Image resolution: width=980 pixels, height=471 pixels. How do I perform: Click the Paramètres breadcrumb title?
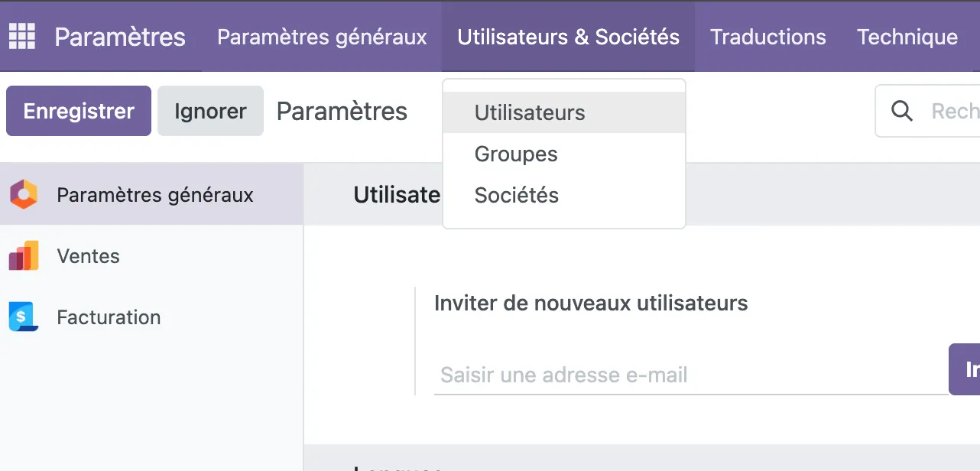342,111
